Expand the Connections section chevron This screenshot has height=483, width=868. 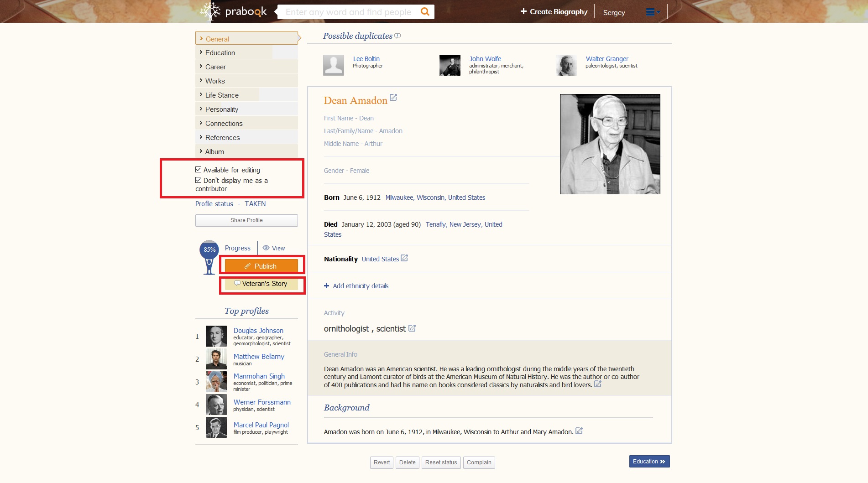click(x=201, y=123)
